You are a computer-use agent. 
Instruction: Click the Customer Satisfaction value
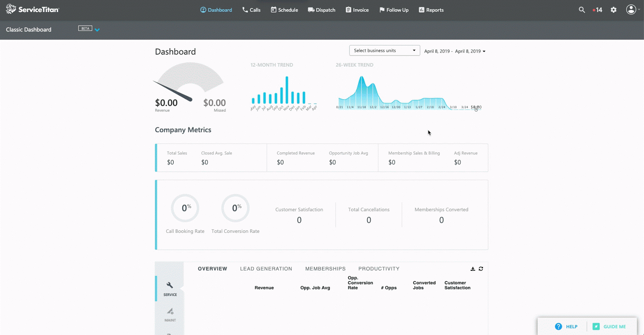(299, 220)
